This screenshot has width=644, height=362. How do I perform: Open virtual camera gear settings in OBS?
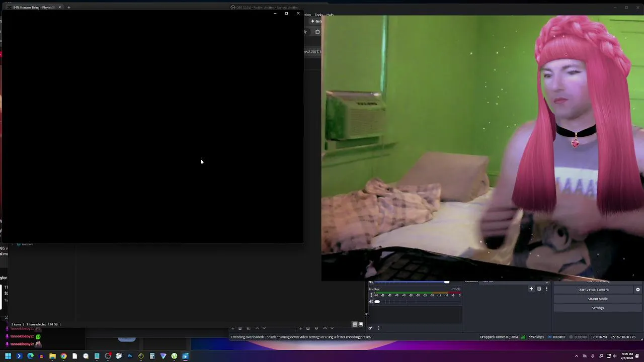(638, 290)
